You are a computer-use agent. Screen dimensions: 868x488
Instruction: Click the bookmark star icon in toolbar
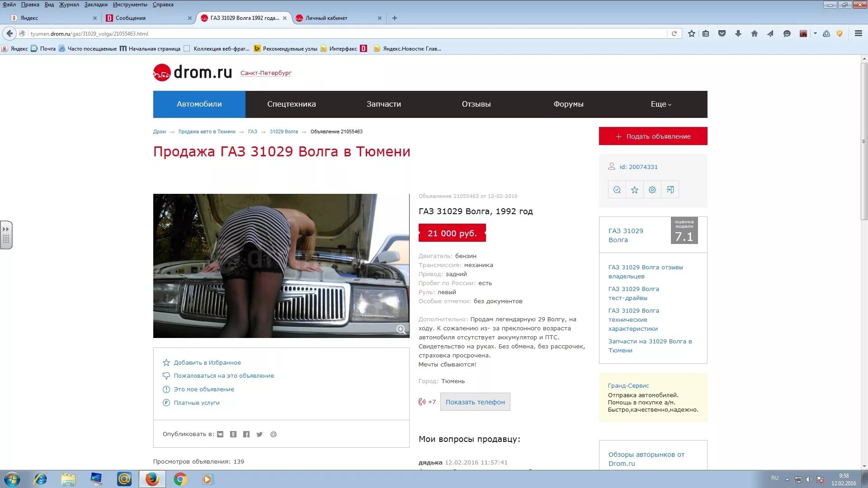[691, 33]
